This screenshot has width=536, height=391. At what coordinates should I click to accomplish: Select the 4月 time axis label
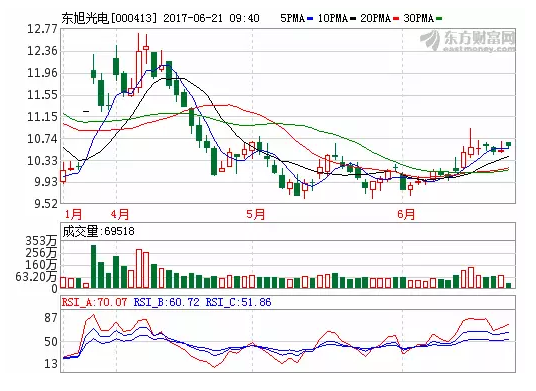click(x=120, y=214)
